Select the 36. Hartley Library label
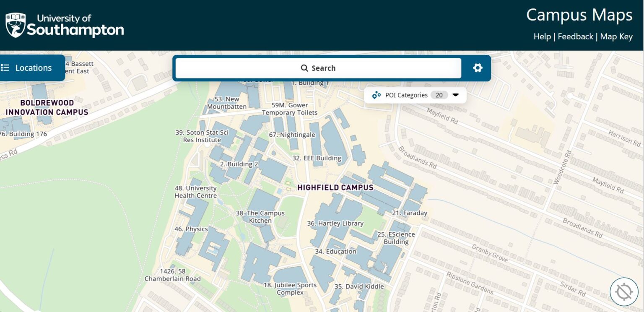Screen dimensions: 644x312 coord(335,224)
